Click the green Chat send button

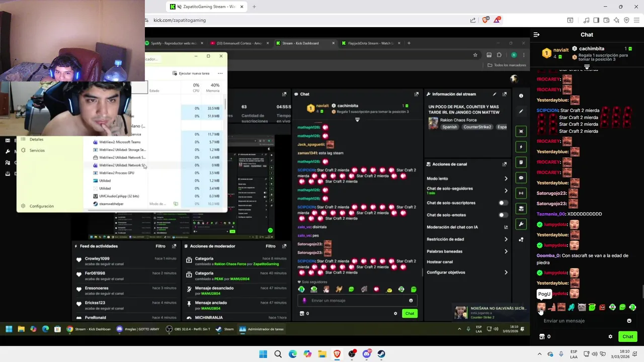pyautogui.click(x=627, y=336)
